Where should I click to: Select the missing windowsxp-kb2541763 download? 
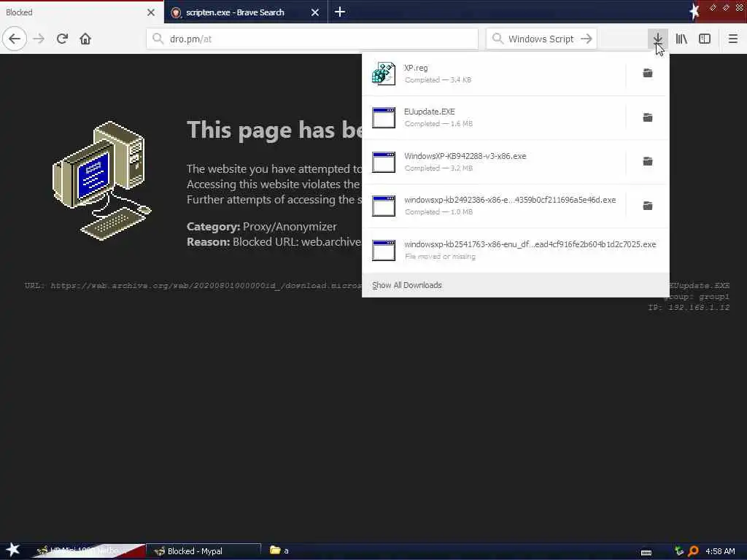(x=516, y=250)
